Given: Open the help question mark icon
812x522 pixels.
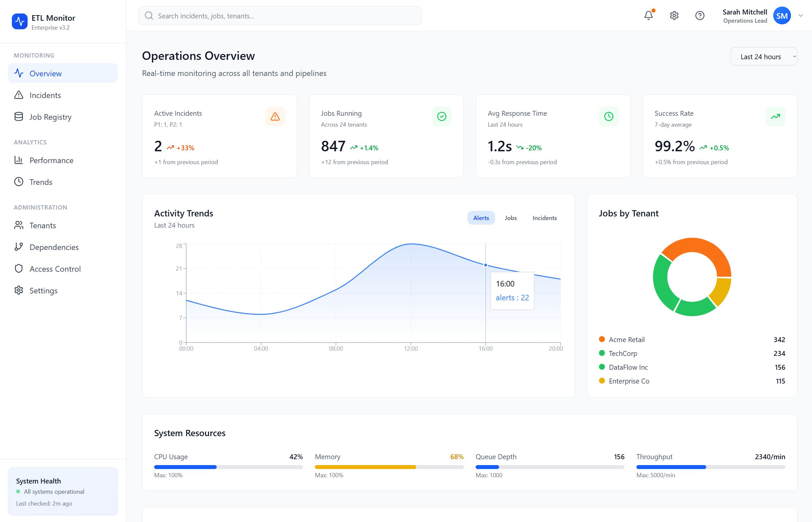Looking at the screenshot, I should click(x=700, y=15).
